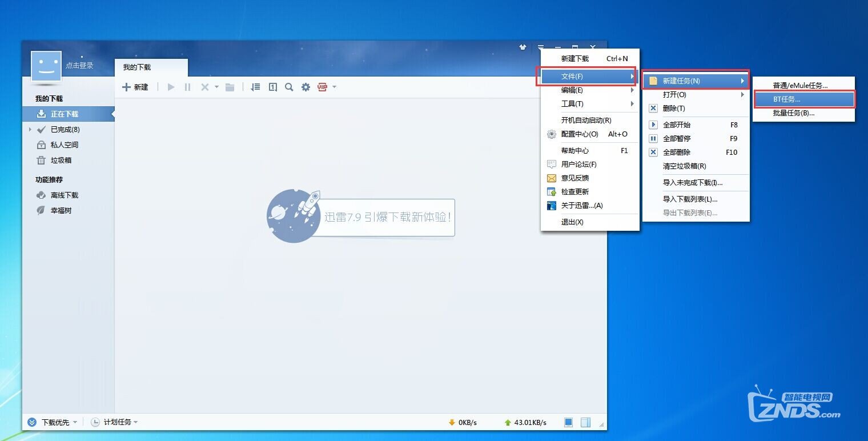Toggle 开机自动启动(R) menu option
Image resolution: width=868 pixels, height=441 pixels.
point(590,121)
